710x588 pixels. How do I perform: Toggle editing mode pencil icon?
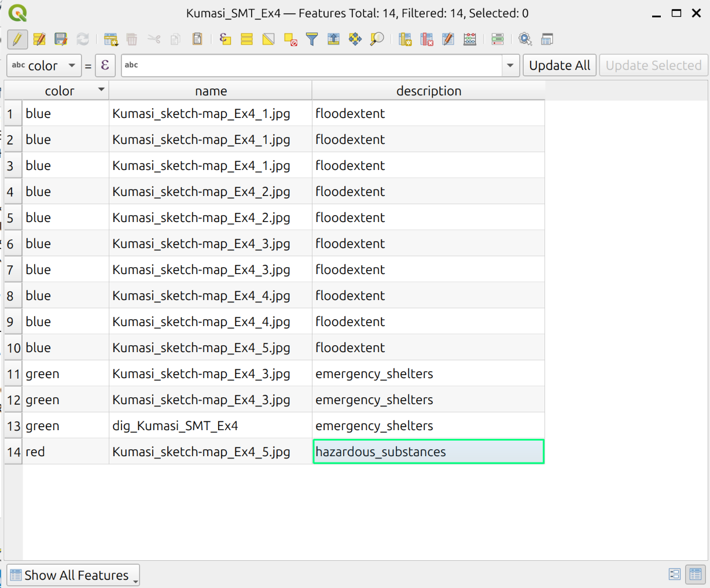click(17, 39)
